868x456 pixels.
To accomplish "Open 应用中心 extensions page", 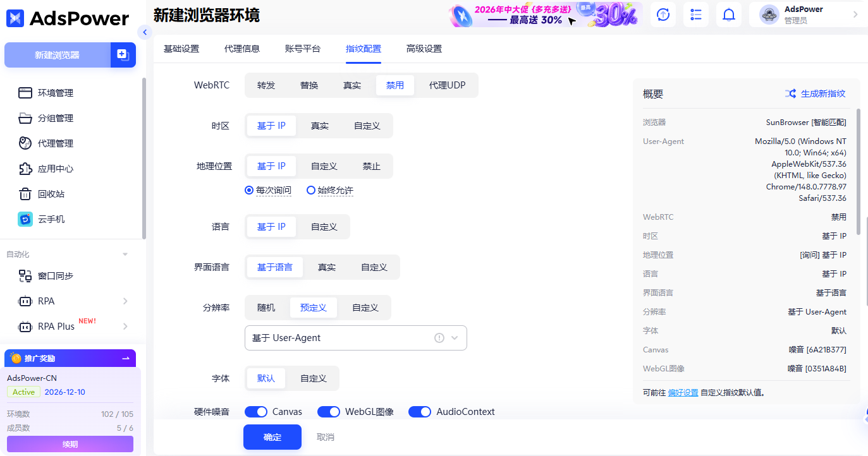I will click(x=55, y=169).
